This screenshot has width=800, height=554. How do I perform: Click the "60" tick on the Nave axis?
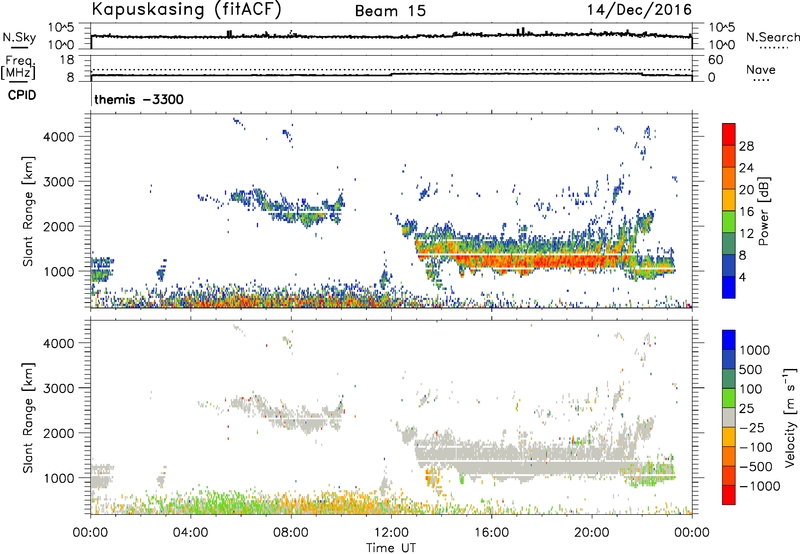(x=716, y=60)
